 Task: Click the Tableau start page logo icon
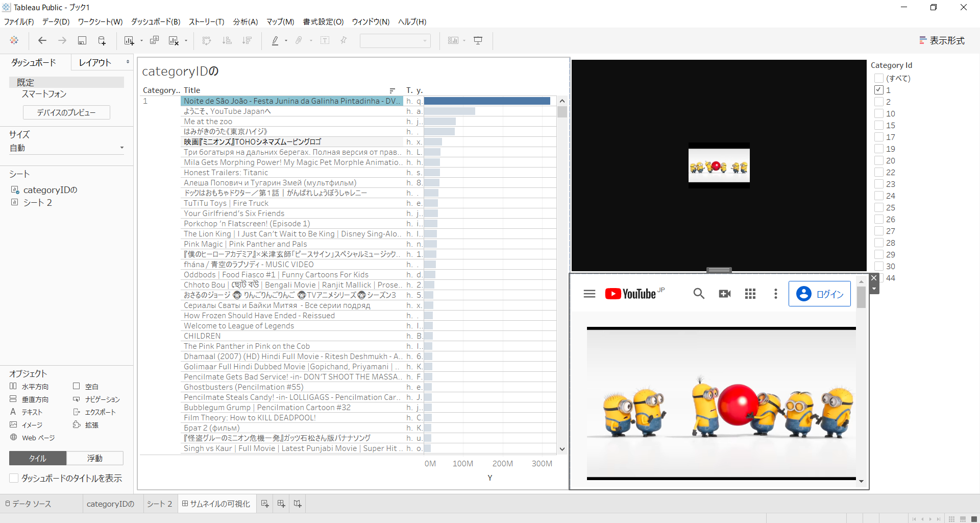point(14,40)
